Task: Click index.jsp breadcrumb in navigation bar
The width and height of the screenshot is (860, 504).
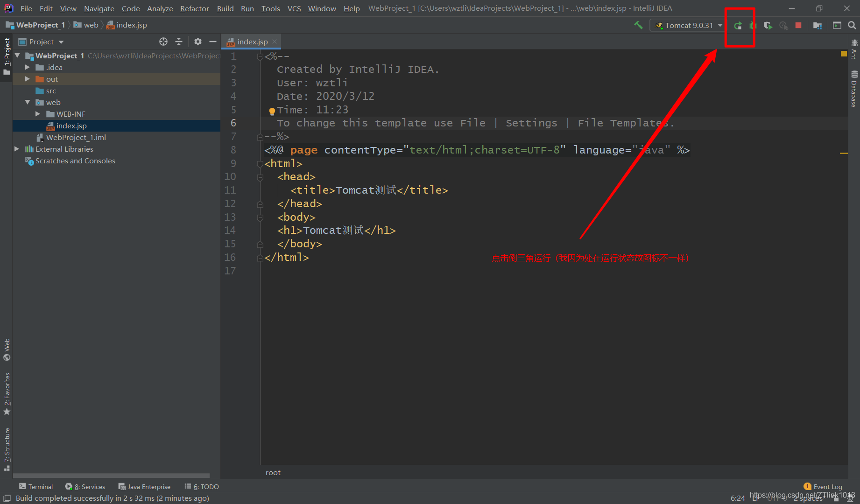Action: click(127, 25)
